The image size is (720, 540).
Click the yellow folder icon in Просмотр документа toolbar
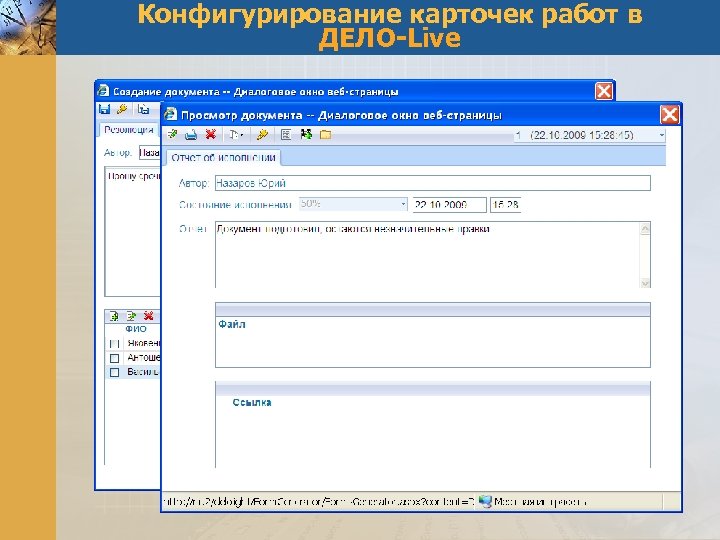pyautogui.click(x=326, y=135)
